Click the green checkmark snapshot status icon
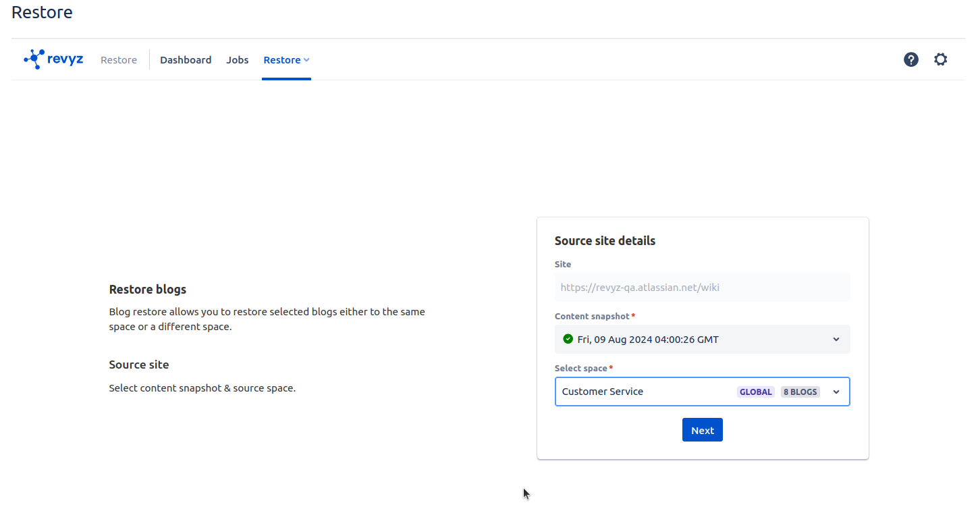The height and width of the screenshot is (507, 980). 568,339
